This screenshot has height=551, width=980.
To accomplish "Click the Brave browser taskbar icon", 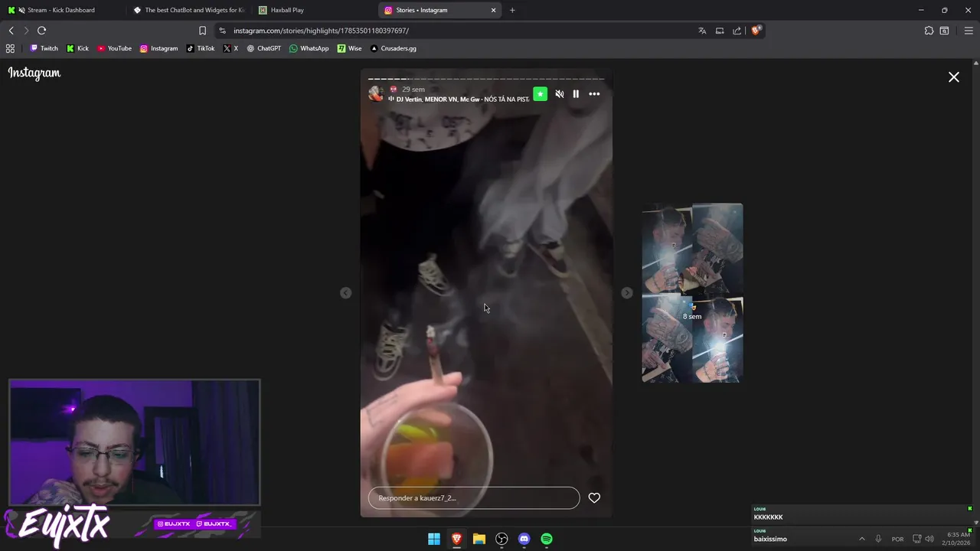I will (x=456, y=539).
